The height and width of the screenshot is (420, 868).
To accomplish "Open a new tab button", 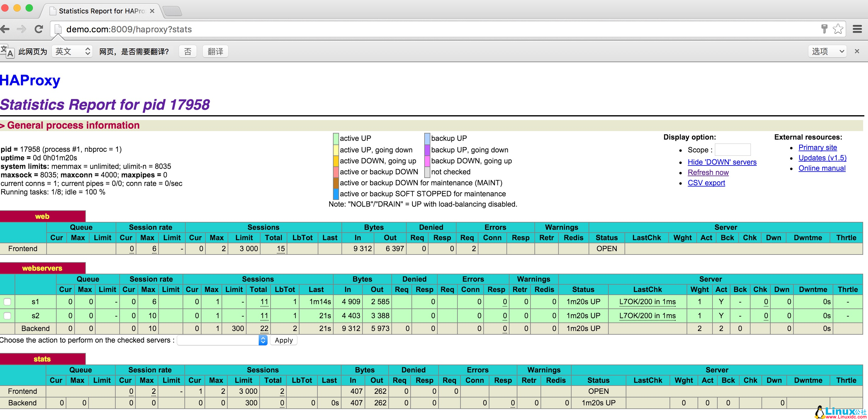I will (173, 11).
